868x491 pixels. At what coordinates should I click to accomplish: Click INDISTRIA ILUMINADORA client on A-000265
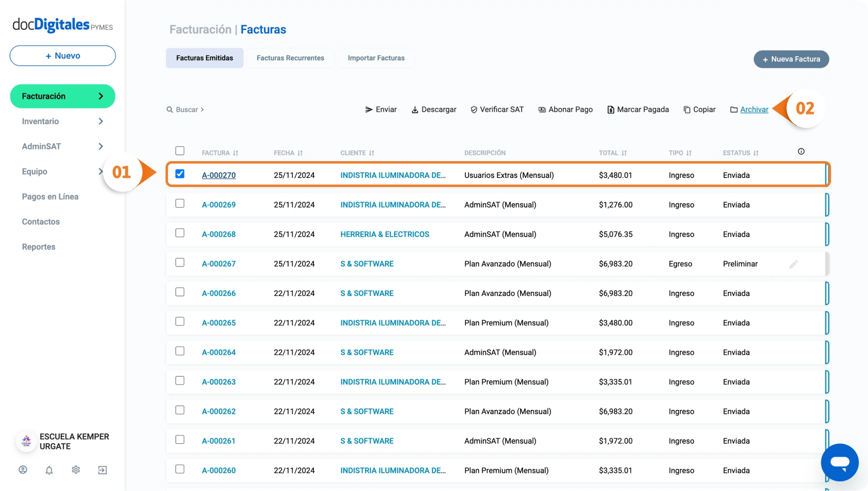point(393,323)
